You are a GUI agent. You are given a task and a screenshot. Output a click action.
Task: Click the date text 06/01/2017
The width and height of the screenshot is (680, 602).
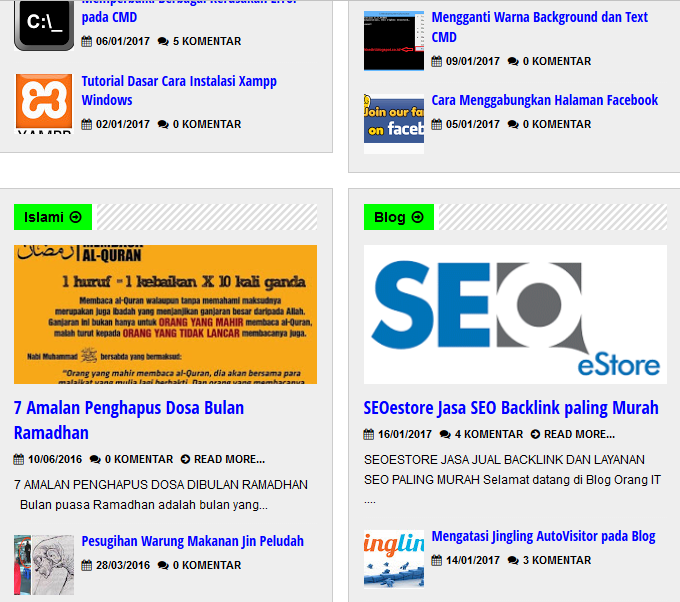click(123, 41)
